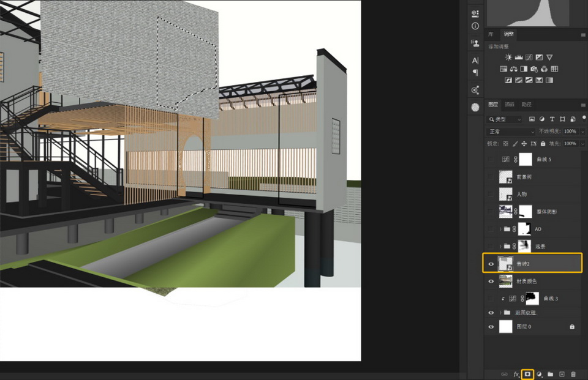588x380 pixels.
Task: Switch to the 通道 (Channels) tab
Action: point(510,105)
